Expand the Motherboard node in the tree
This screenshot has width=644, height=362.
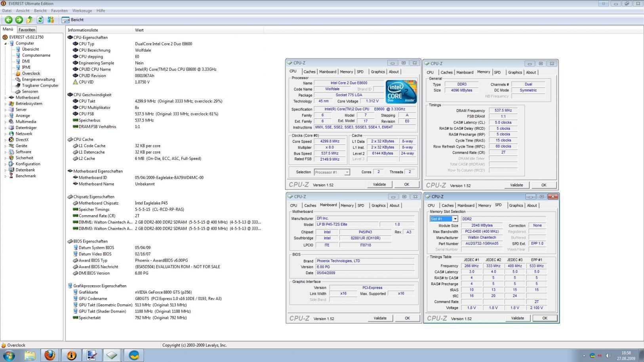[6, 98]
